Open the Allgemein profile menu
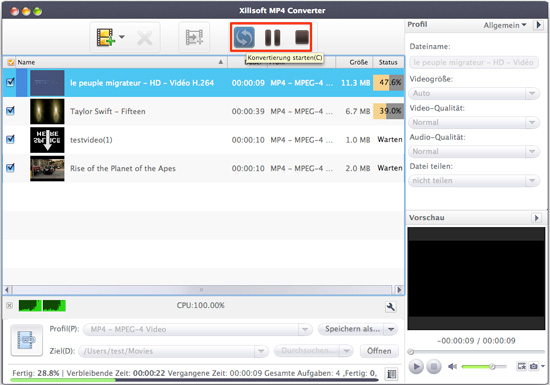 505,25
